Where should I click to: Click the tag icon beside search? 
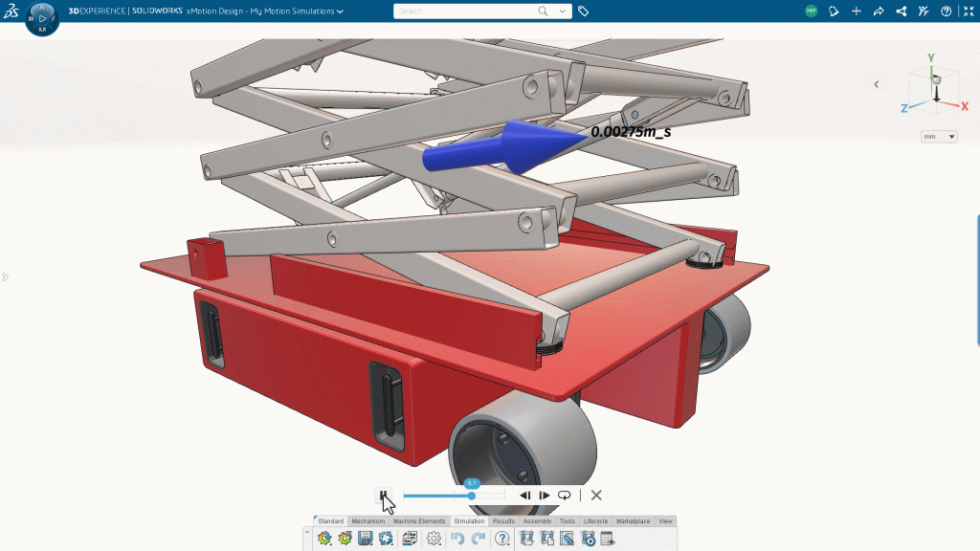(584, 11)
